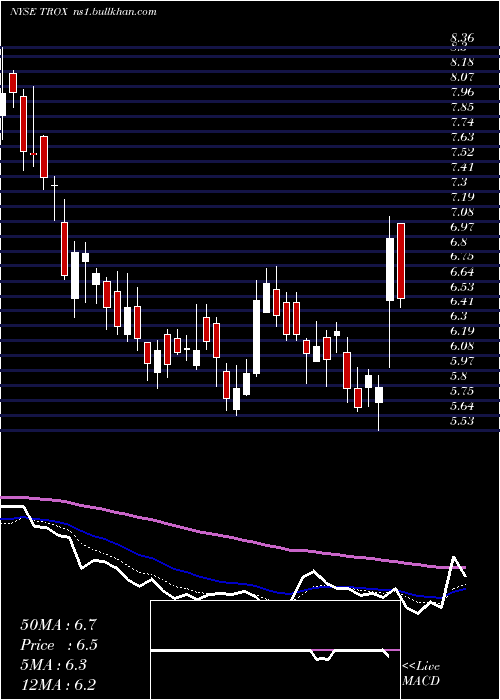
Task: Select the 8.18 price axis label
Action: [x=462, y=61]
